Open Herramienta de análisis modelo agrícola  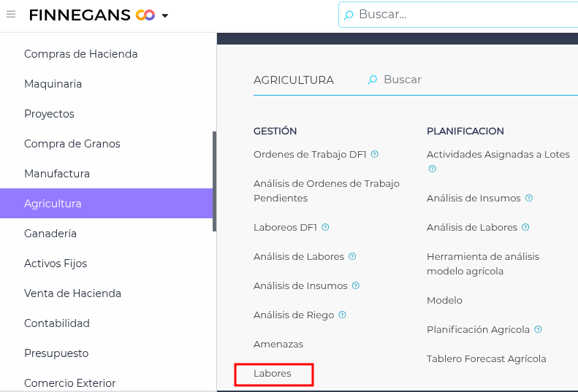click(x=482, y=264)
